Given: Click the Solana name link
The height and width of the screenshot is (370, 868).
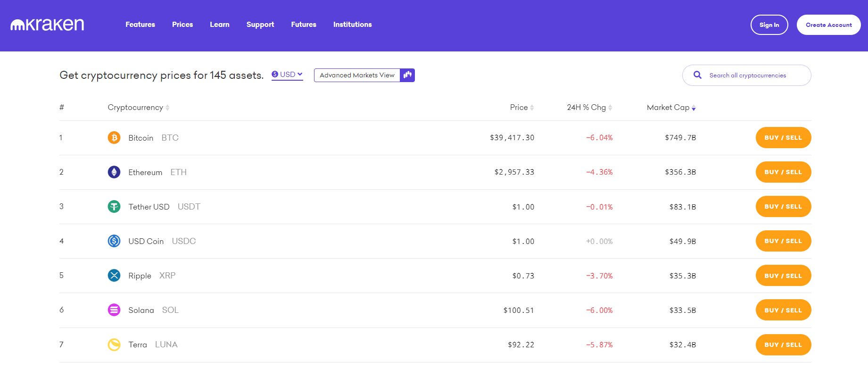Looking at the screenshot, I should 141,310.
